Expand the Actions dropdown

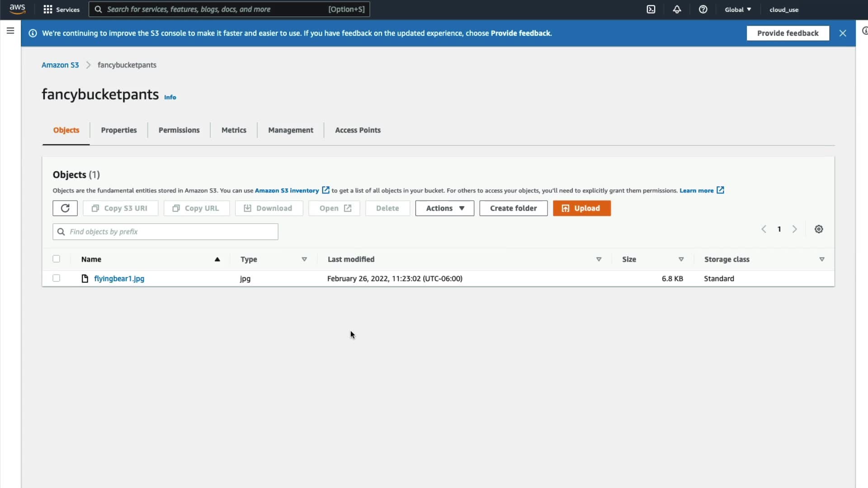[x=444, y=208]
